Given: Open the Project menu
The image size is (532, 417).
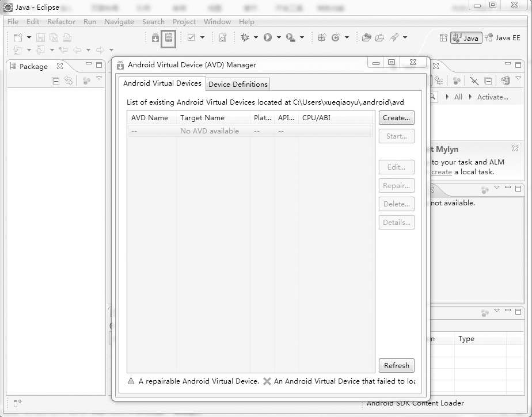Looking at the screenshot, I should 184,22.
